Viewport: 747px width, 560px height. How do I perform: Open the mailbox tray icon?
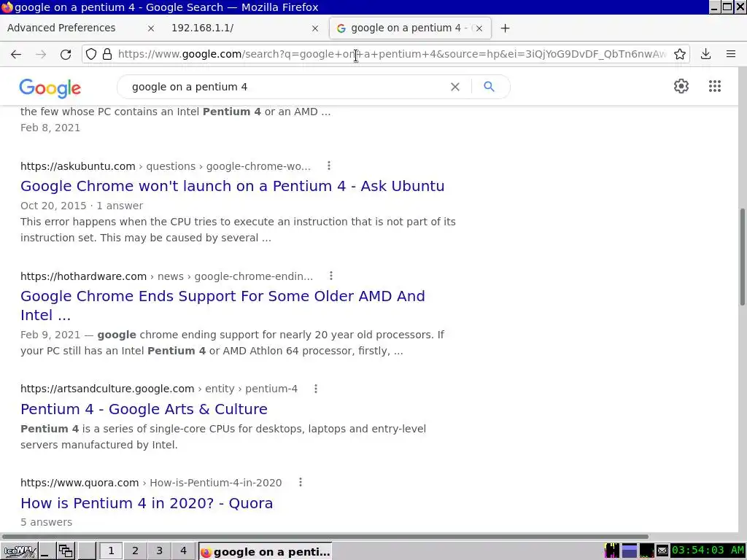(x=662, y=551)
